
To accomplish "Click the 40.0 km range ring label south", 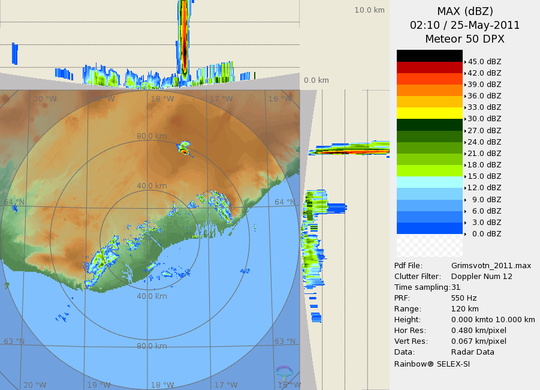I will (152, 296).
